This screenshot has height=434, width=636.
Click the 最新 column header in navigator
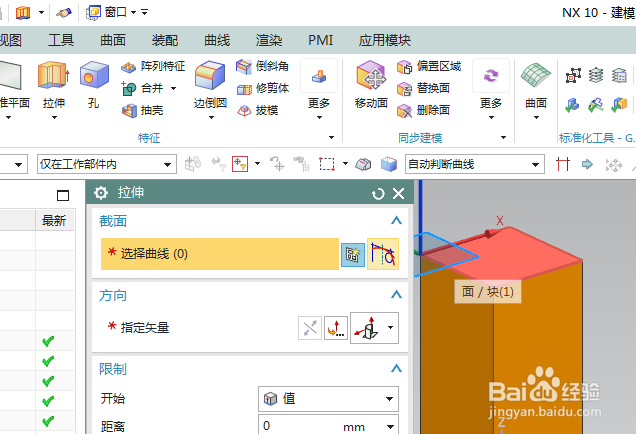point(54,220)
